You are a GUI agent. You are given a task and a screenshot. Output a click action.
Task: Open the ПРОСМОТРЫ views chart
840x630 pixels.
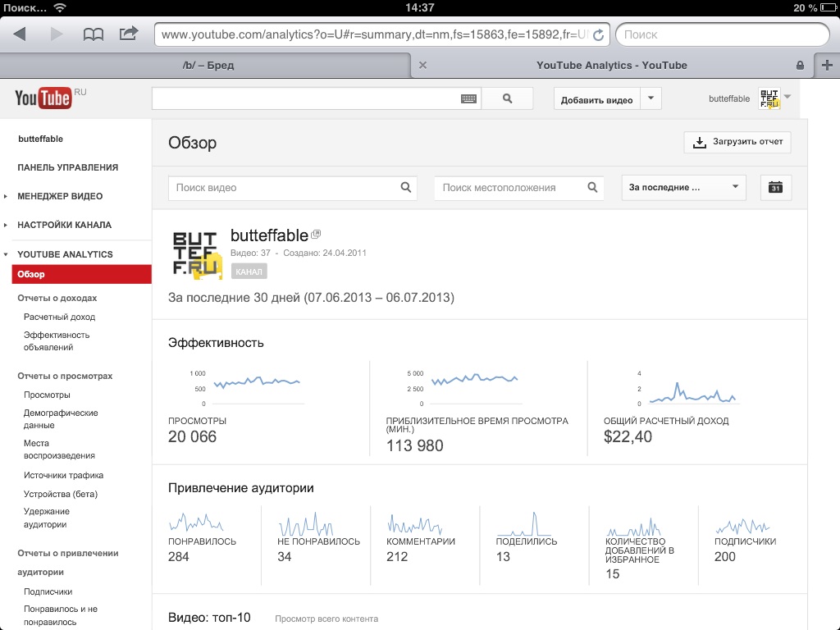[x=248, y=388]
